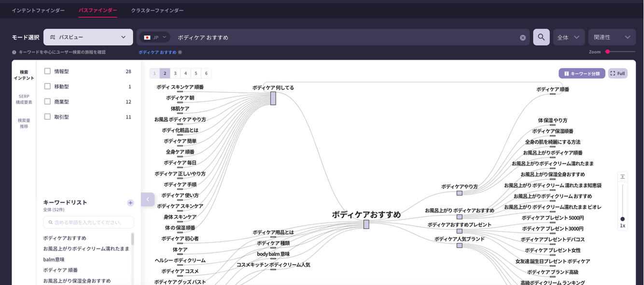Open the JP country selector

154,37
